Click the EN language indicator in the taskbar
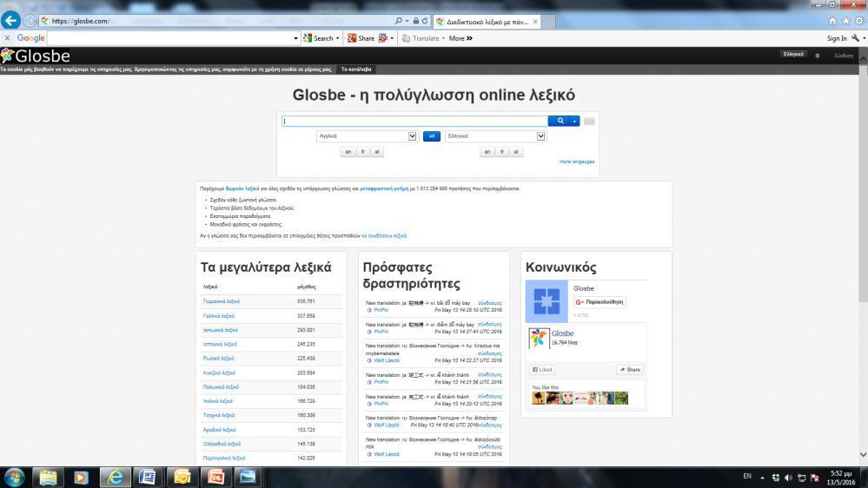 [x=747, y=477]
